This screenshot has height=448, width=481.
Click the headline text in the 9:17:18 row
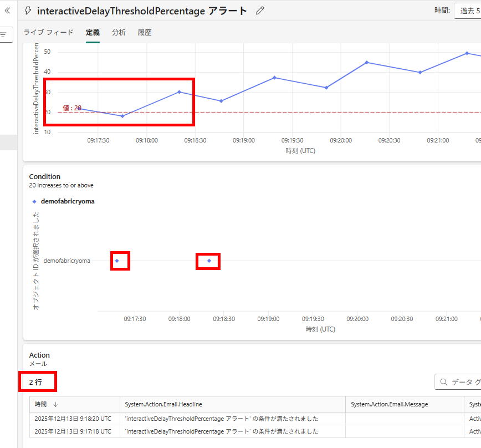pos(222,431)
